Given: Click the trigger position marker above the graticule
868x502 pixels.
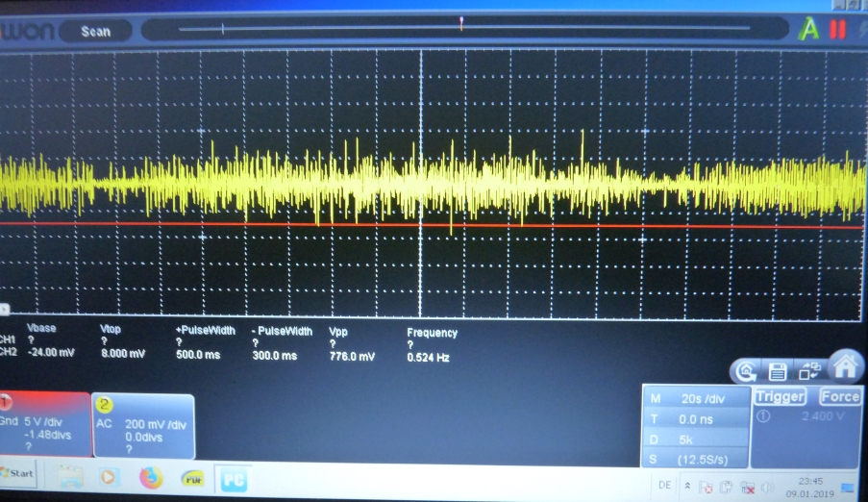Looking at the screenshot, I should (x=461, y=21).
